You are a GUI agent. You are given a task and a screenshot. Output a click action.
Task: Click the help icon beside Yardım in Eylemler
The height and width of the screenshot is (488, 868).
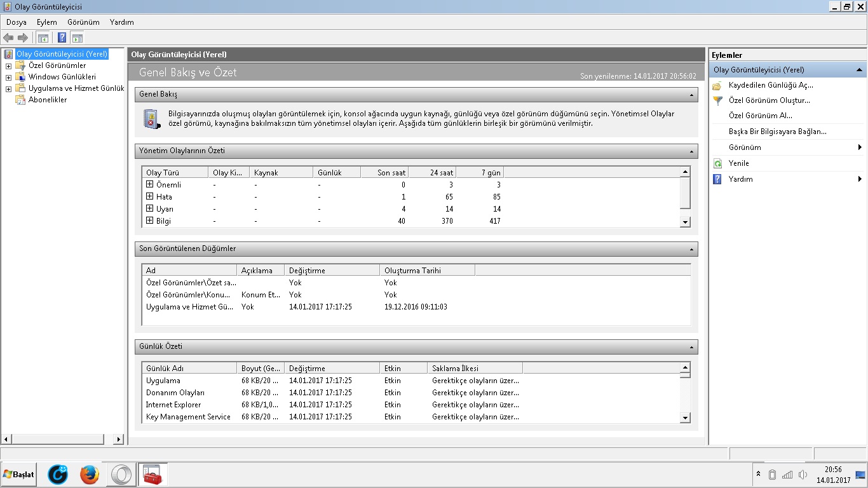click(x=717, y=179)
